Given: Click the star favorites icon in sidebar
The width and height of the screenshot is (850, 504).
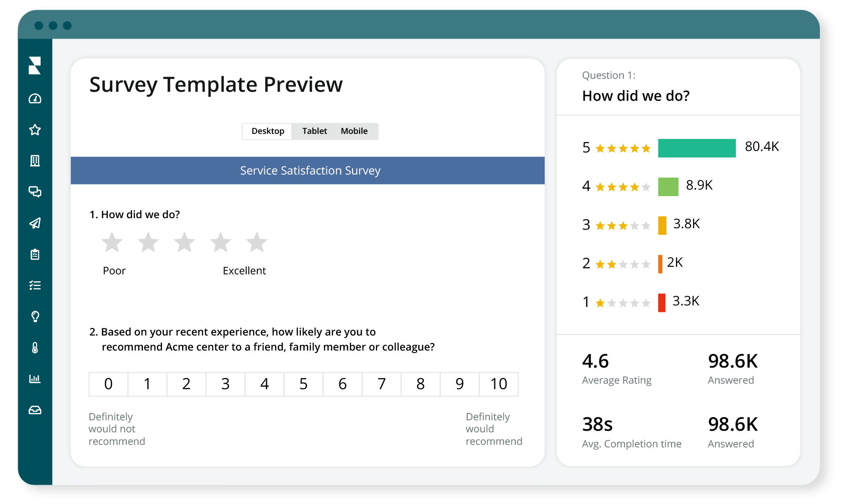Looking at the screenshot, I should [x=35, y=130].
